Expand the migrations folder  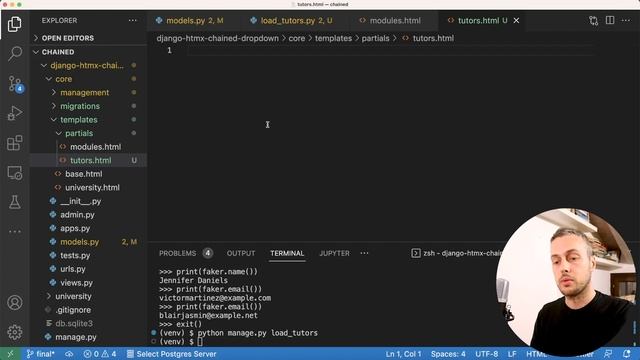(80, 106)
